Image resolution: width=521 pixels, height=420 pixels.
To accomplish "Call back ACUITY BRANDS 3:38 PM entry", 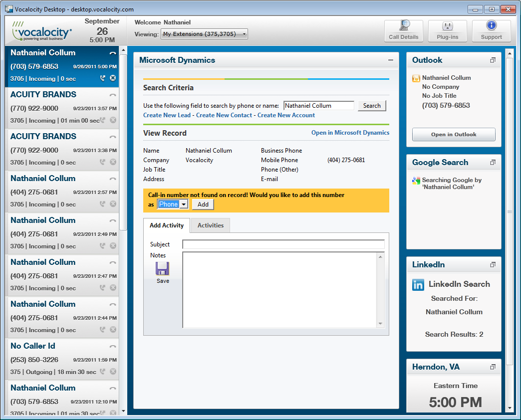I will click(103, 162).
